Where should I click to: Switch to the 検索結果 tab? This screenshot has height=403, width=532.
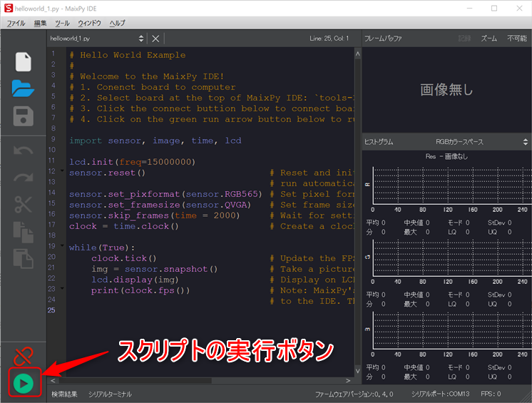click(x=64, y=394)
